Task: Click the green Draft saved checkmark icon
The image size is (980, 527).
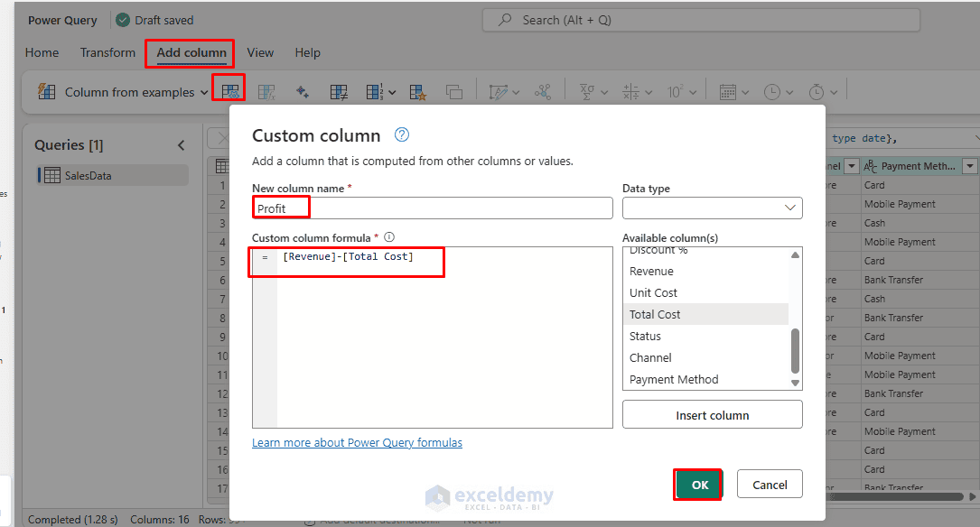Action: pos(123,20)
